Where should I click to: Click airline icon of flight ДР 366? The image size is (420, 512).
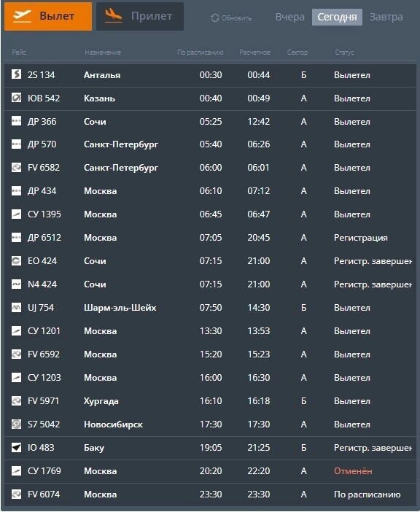[x=16, y=121]
